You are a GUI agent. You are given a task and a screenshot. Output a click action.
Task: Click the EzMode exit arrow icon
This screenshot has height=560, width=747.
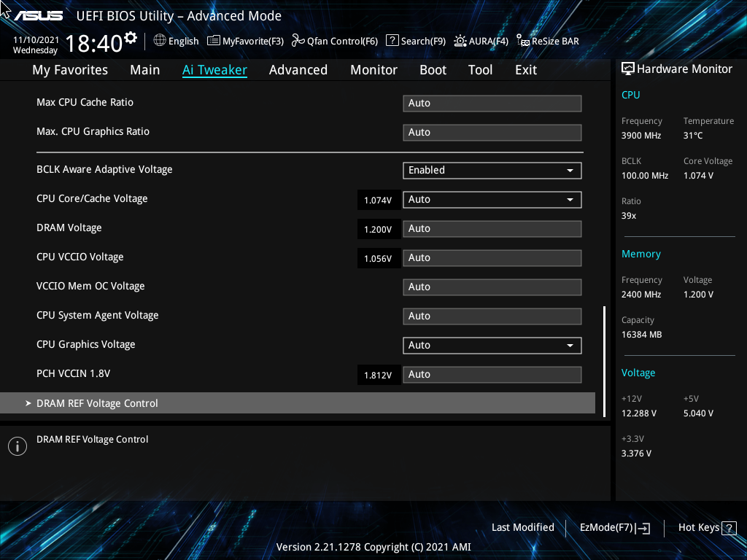pyautogui.click(x=643, y=528)
